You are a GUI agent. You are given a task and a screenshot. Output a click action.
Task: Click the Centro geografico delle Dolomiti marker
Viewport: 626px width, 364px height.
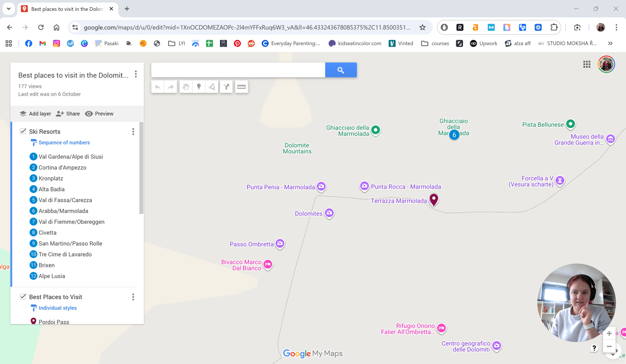497,346
